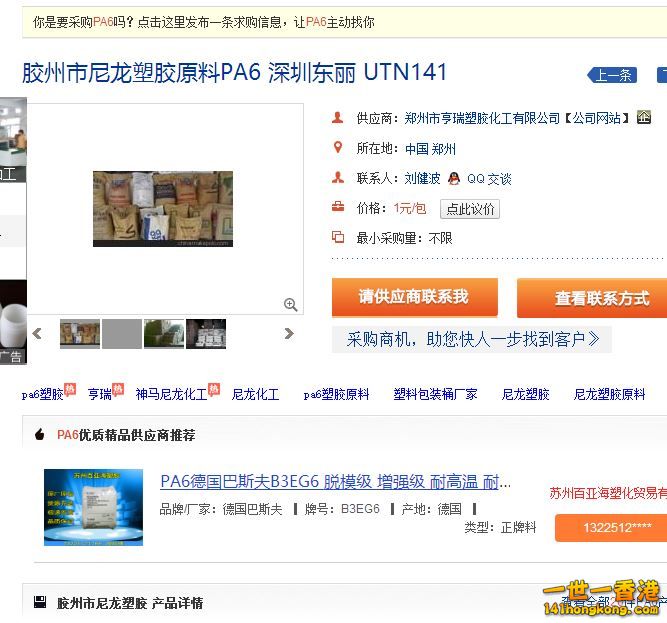Viewport: 667px width, 623px height.
Task: Click the BASF B3EG6 product thumbnail
Action: [94, 507]
